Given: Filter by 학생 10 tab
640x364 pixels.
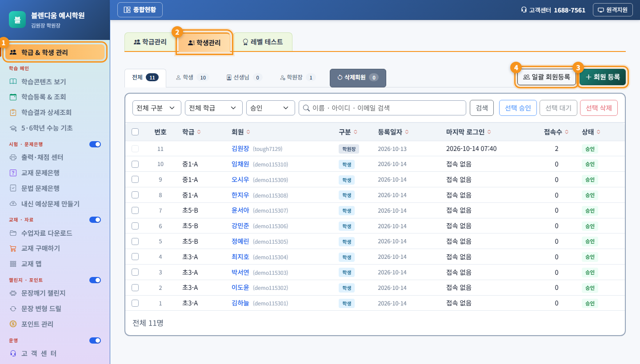Looking at the screenshot, I should (192, 78).
